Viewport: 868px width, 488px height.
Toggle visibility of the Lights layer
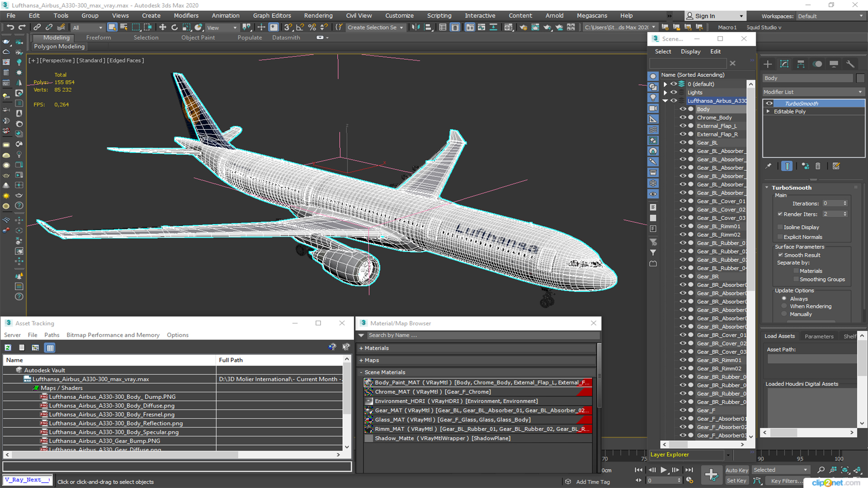[674, 92]
